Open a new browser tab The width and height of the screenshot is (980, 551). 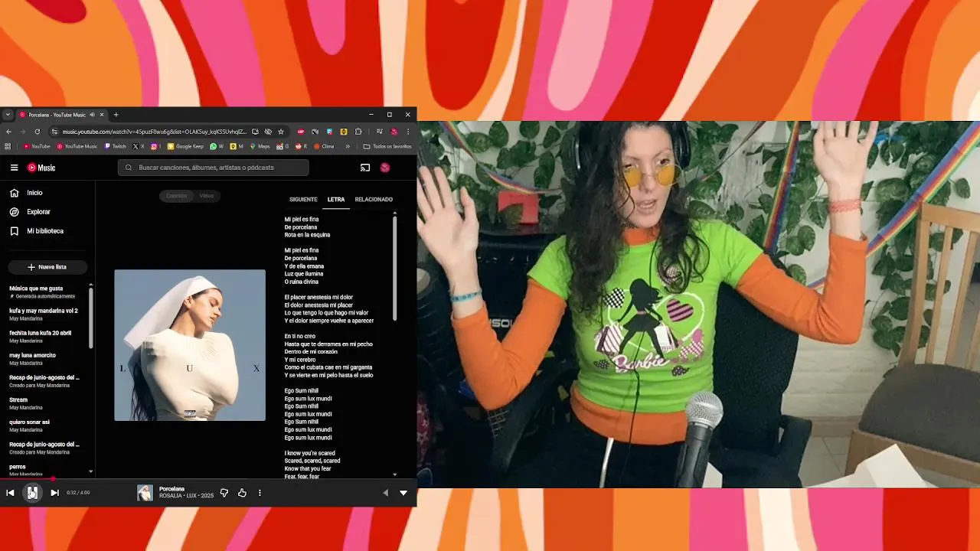(x=116, y=115)
